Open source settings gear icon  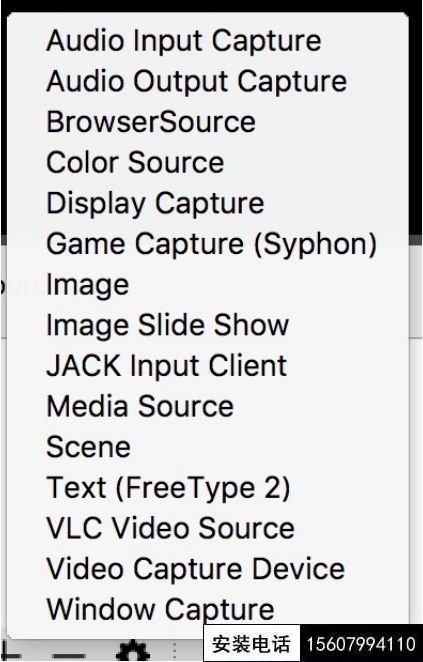pos(133,651)
